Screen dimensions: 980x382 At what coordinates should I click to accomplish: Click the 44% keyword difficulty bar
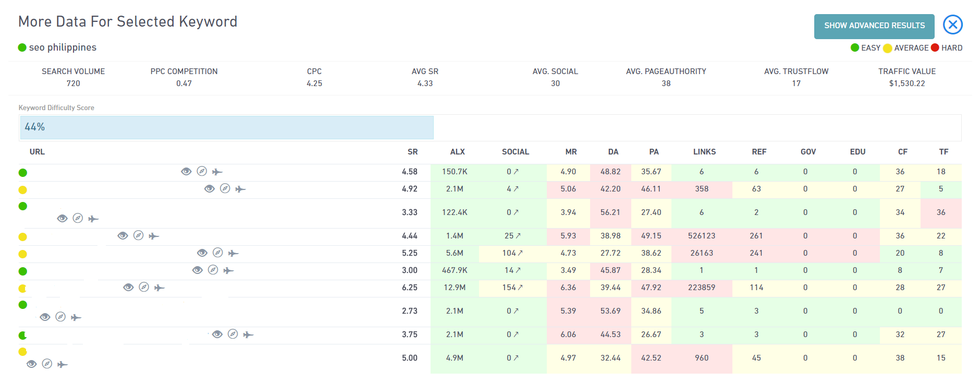(227, 127)
